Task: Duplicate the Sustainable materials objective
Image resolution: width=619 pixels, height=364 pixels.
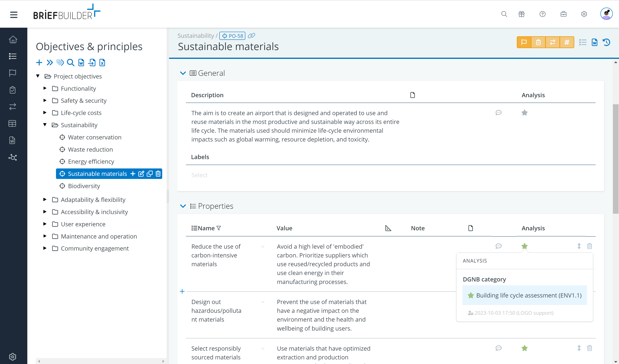Action: pyautogui.click(x=150, y=174)
